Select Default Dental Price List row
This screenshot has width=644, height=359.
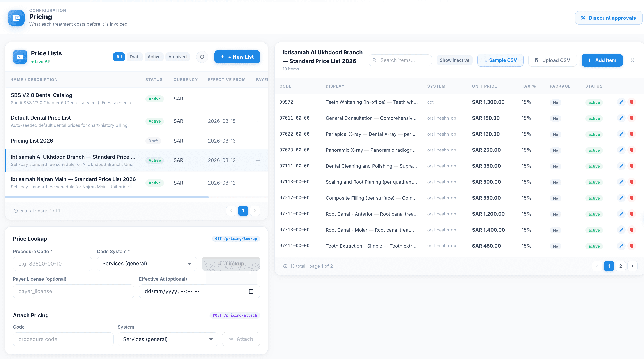pos(136,121)
